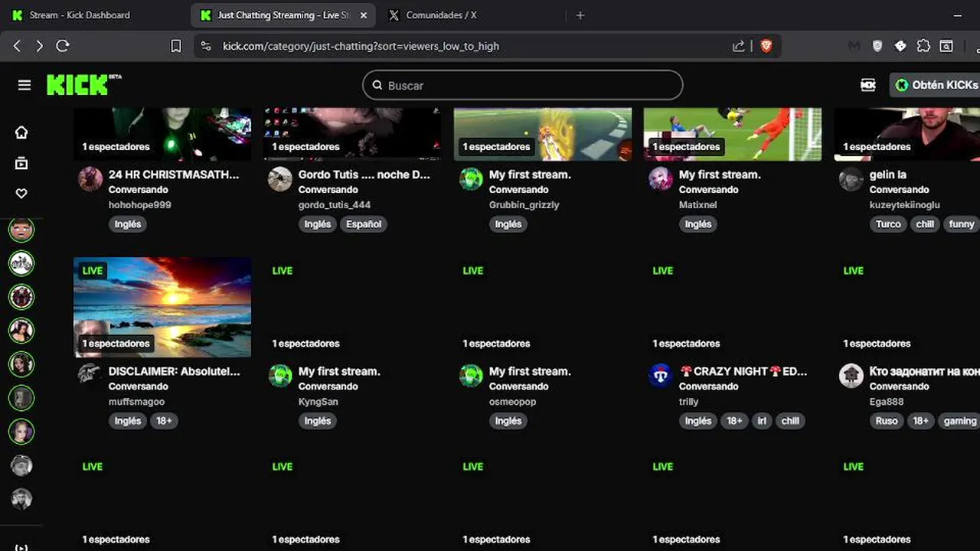Open Matixnel's channel avatar
The height and width of the screenshot is (551, 980).
pos(661,179)
